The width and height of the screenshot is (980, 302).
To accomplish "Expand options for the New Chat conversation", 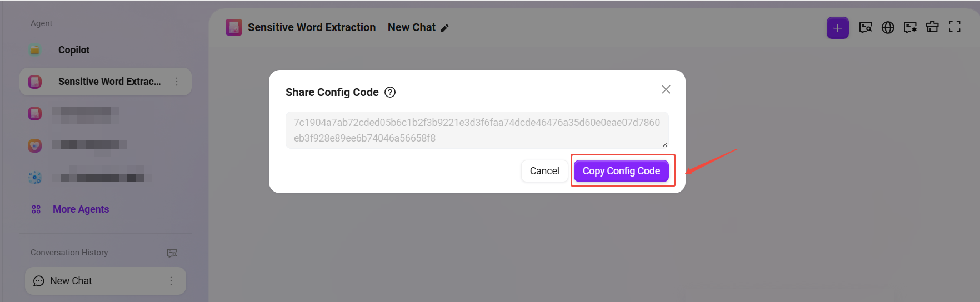I will (x=171, y=281).
